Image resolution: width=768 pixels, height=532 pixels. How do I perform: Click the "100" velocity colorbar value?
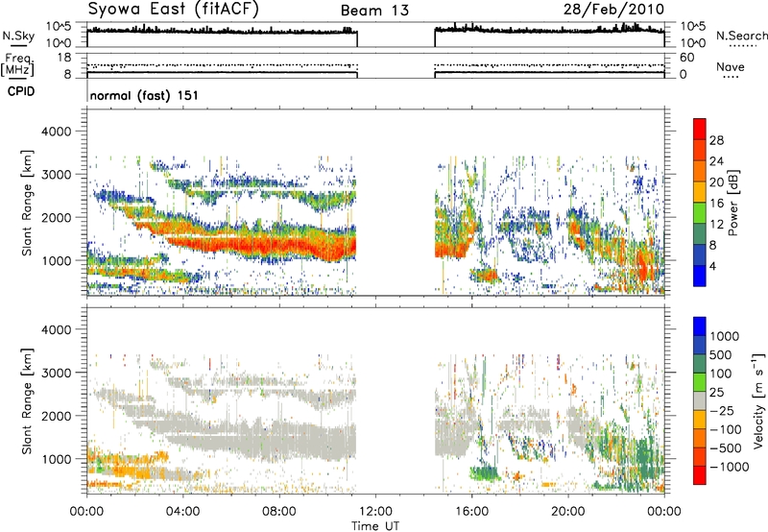(721, 374)
